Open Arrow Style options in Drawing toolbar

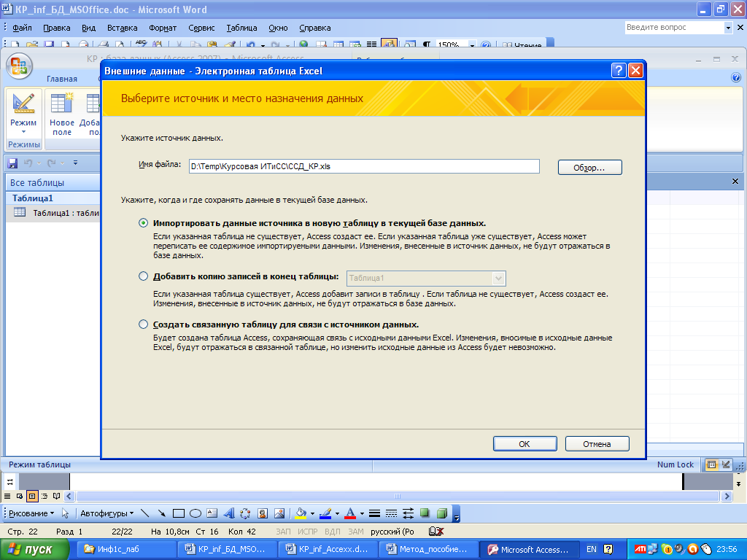point(409,513)
